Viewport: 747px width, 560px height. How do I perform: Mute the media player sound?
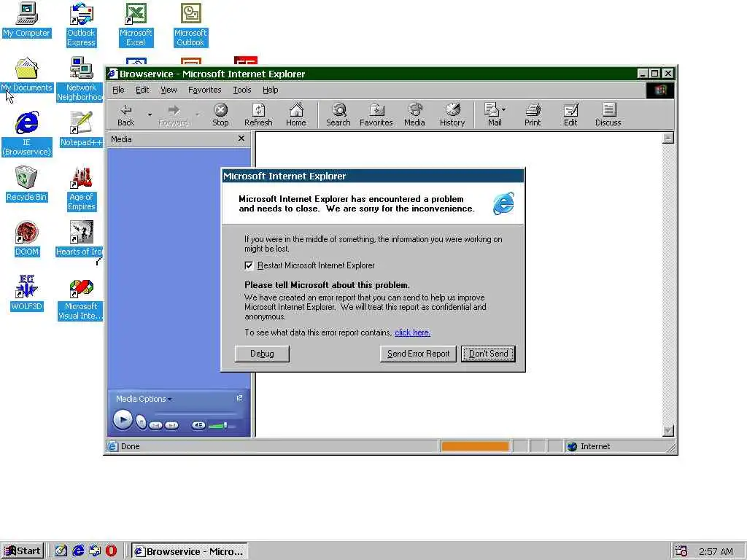(x=198, y=425)
